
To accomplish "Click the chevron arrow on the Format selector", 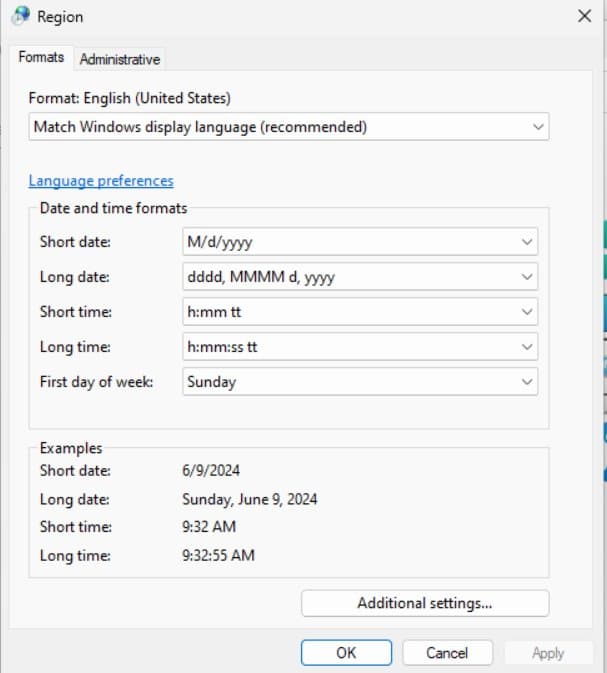I will click(x=538, y=127).
